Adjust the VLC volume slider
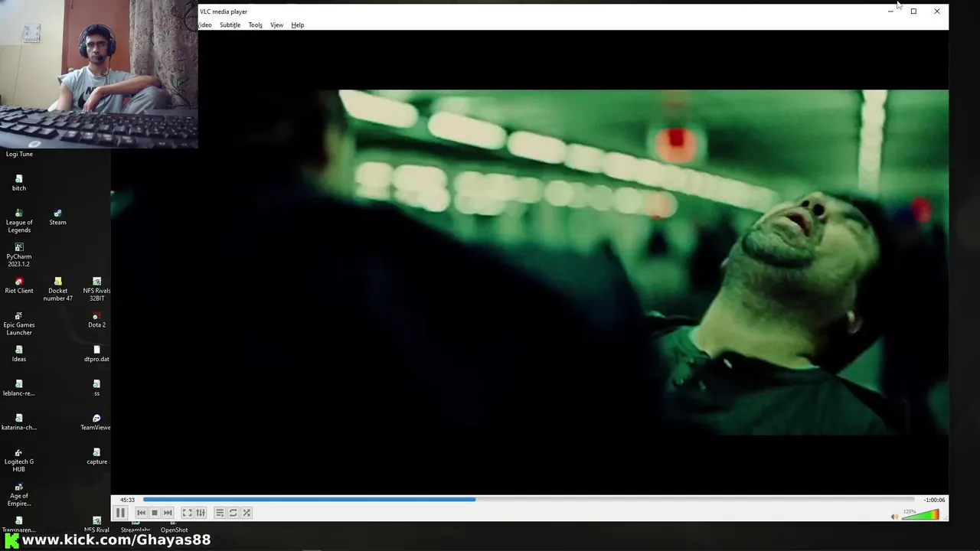Viewport: 980px width, 551px height. (921, 515)
